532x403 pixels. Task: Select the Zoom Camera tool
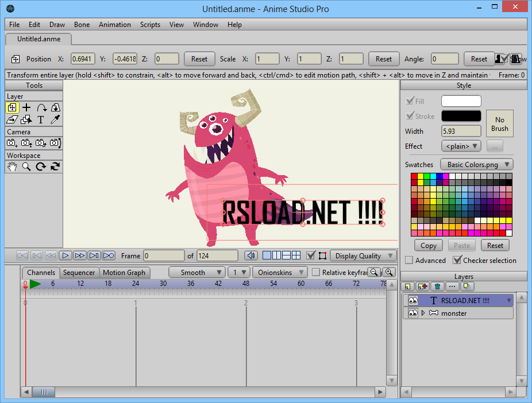tap(26, 143)
